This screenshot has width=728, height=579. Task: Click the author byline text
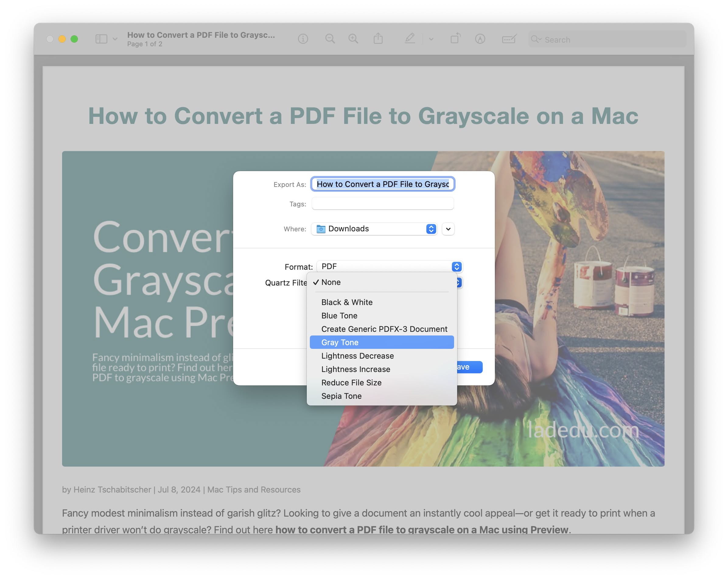(181, 490)
